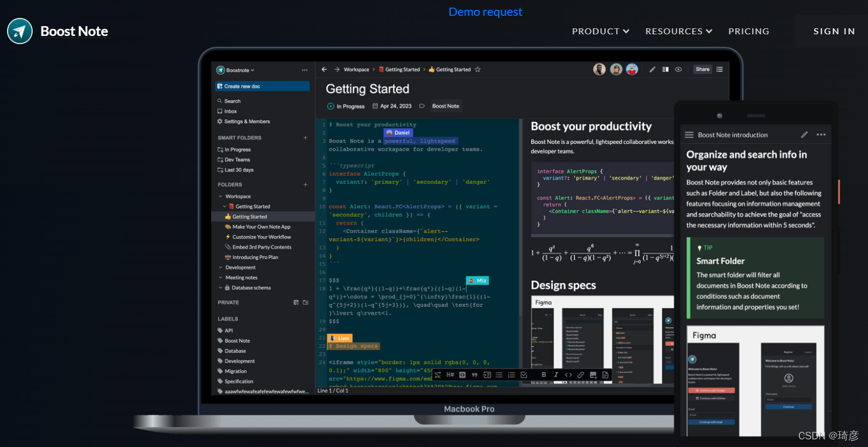
Task: Select the Introducing Pro Plan doc
Action: (x=251, y=258)
